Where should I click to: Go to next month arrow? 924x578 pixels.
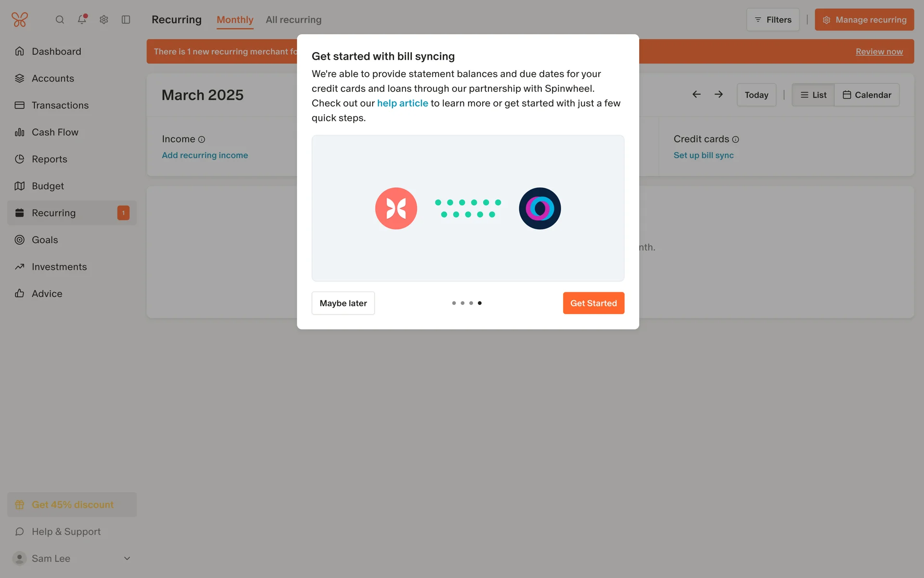pyautogui.click(x=719, y=94)
